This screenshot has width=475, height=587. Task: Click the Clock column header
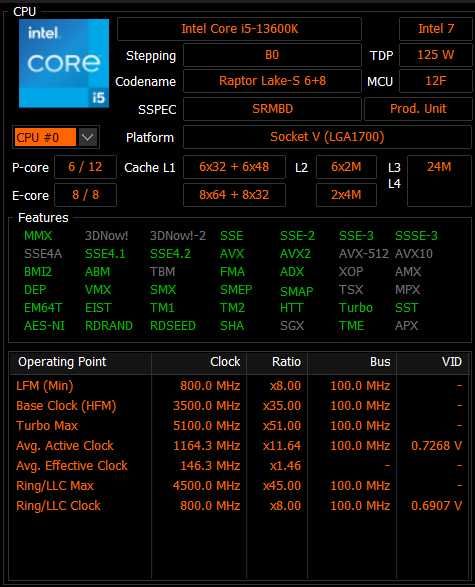click(x=199, y=362)
